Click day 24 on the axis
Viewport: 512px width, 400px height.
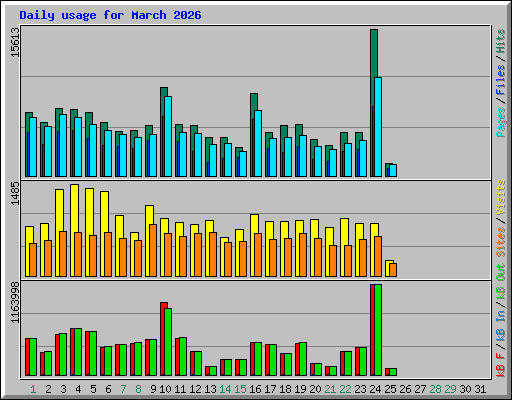[x=375, y=389]
